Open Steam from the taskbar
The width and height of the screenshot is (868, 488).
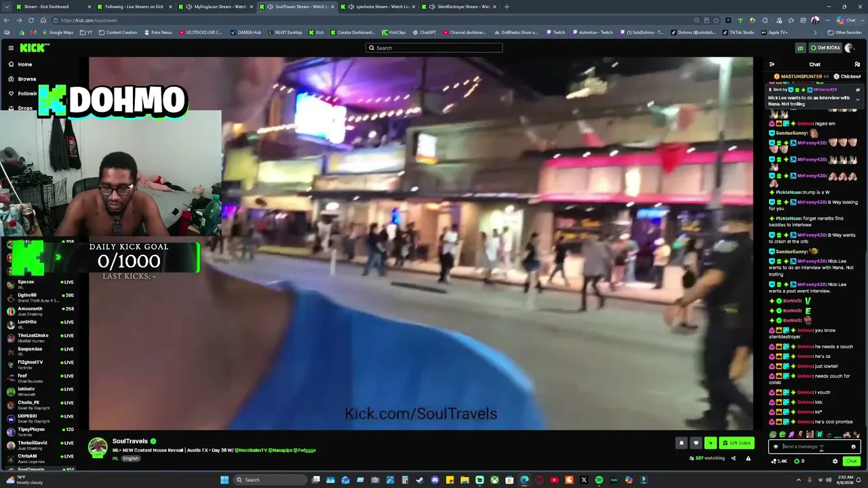click(x=420, y=480)
